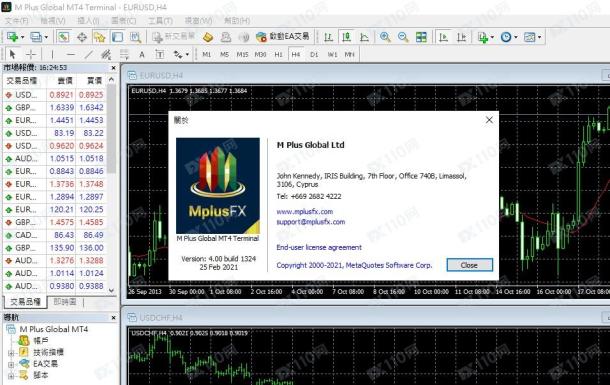Select the Horizontal Line drawing tool
Viewport: 610px width, 385px height.
(x=70, y=54)
